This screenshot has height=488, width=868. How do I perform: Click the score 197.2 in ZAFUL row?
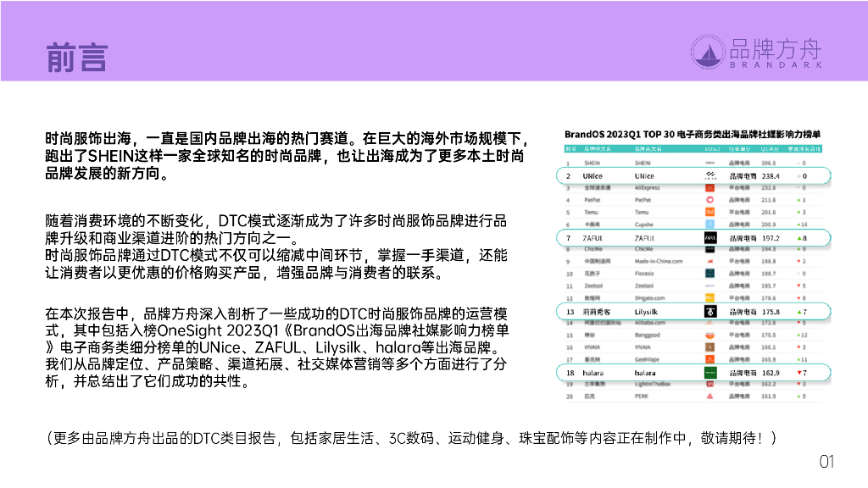pos(771,238)
